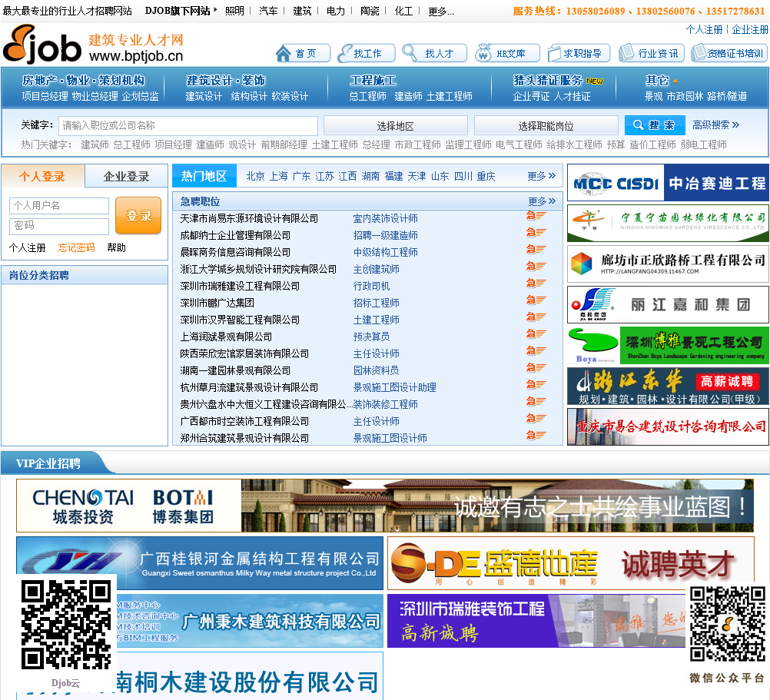The width and height of the screenshot is (770, 700).
Task: Open 宁夏宁苗园林绿化 banner
Action: 668,224
